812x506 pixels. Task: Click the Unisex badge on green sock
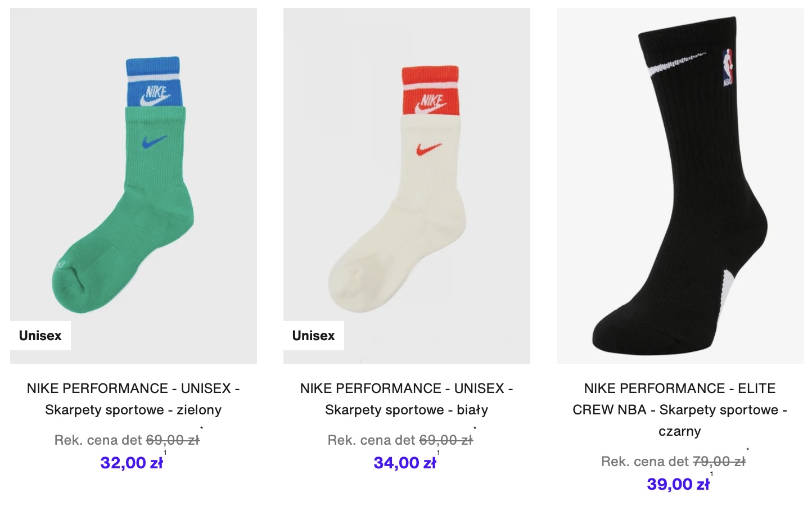click(40, 336)
